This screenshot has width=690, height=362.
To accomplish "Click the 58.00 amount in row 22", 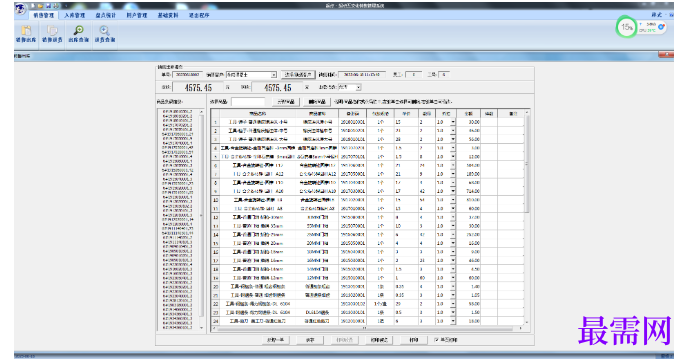I will (x=473, y=304).
